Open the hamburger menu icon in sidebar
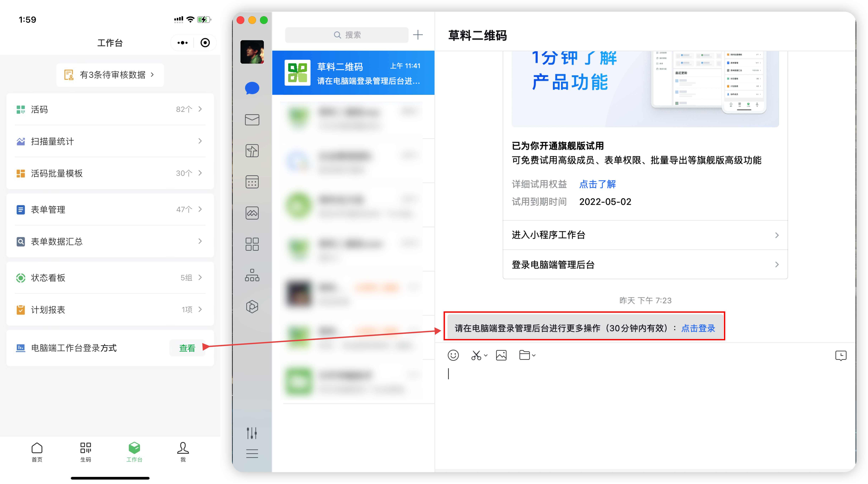 point(252,454)
